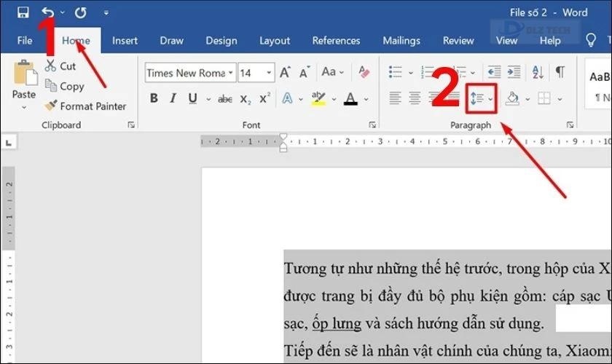Open Line and Paragraph Spacing button

(x=482, y=99)
